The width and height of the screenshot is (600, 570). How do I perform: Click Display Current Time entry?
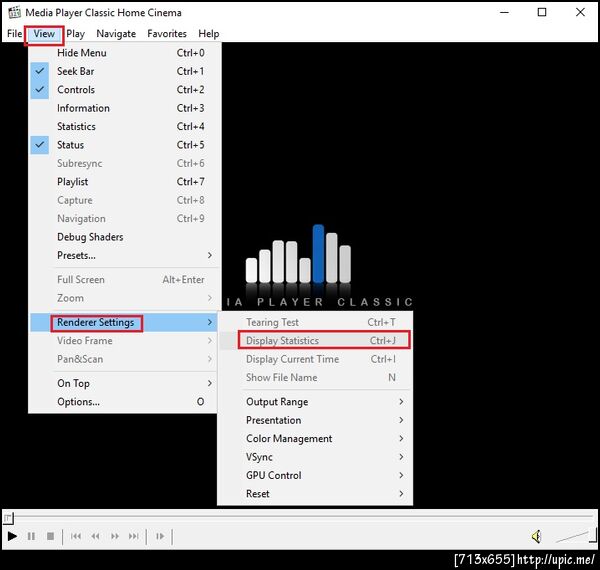315,359
